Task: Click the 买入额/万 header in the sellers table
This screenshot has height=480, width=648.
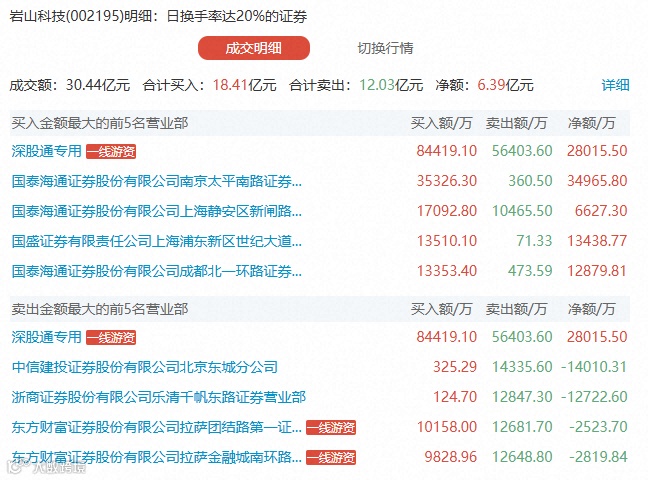Action: tap(441, 309)
